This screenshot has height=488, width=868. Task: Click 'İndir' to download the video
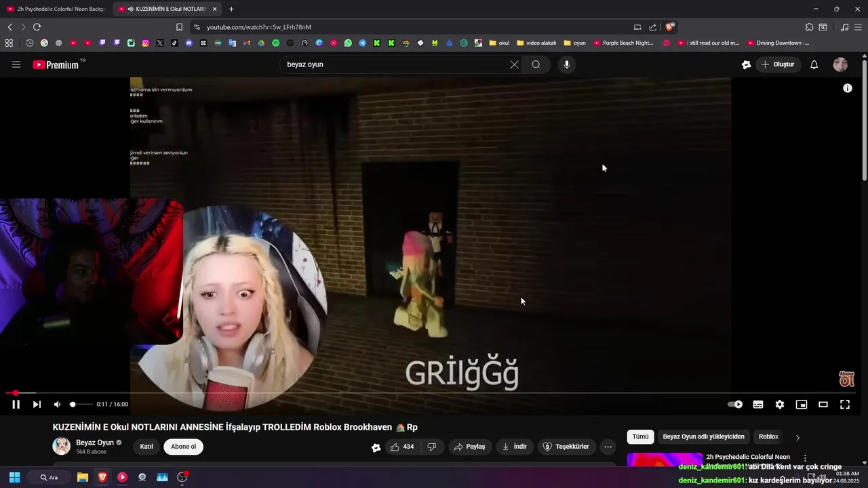click(x=515, y=447)
